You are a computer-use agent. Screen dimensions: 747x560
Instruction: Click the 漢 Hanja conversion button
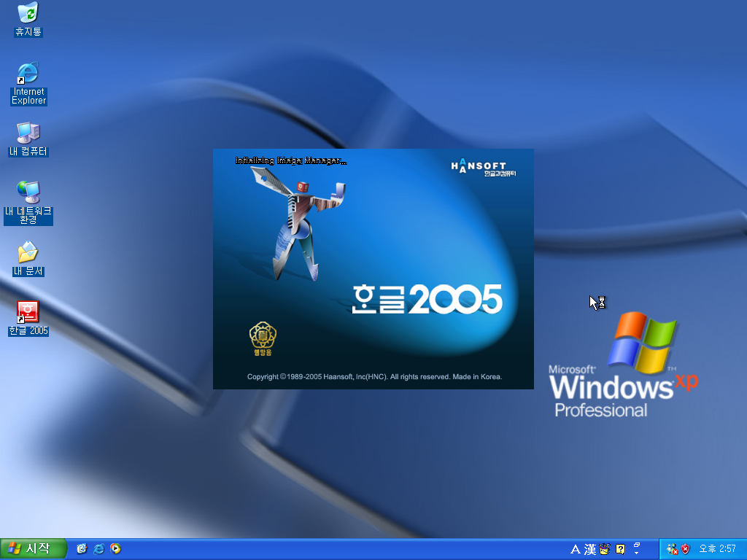click(x=590, y=550)
